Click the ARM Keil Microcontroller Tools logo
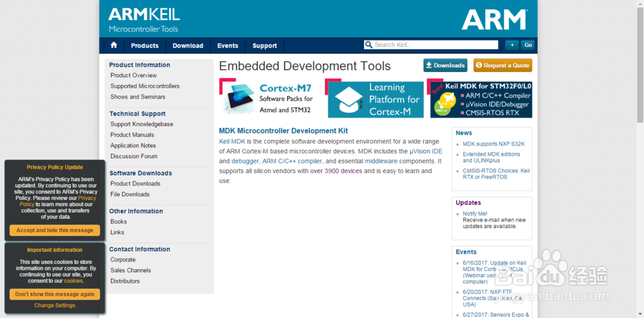The height and width of the screenshot is (318, 644). coord(144,20)
